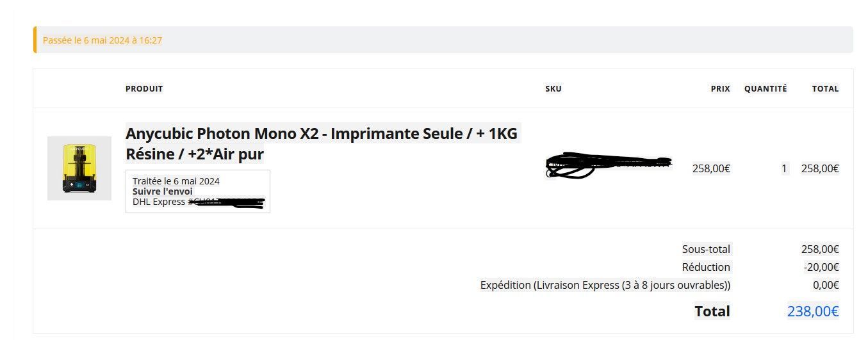Click the TOTAL column header

pos(825,89)
